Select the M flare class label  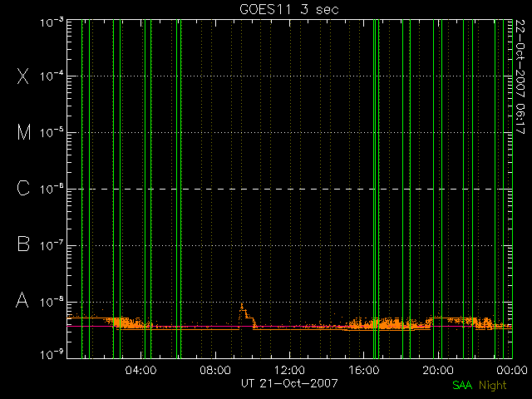pos(24,132)
